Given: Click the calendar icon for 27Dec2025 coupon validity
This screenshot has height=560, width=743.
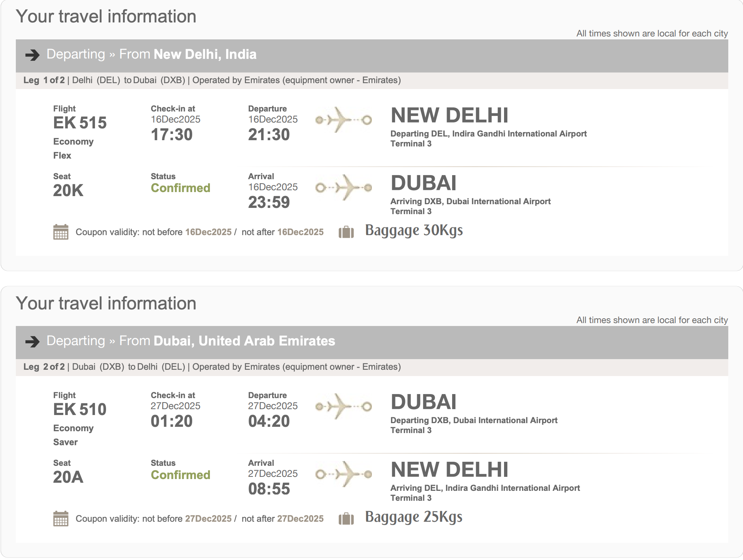Looking at the screenshot, I should [x=61, y=519].
